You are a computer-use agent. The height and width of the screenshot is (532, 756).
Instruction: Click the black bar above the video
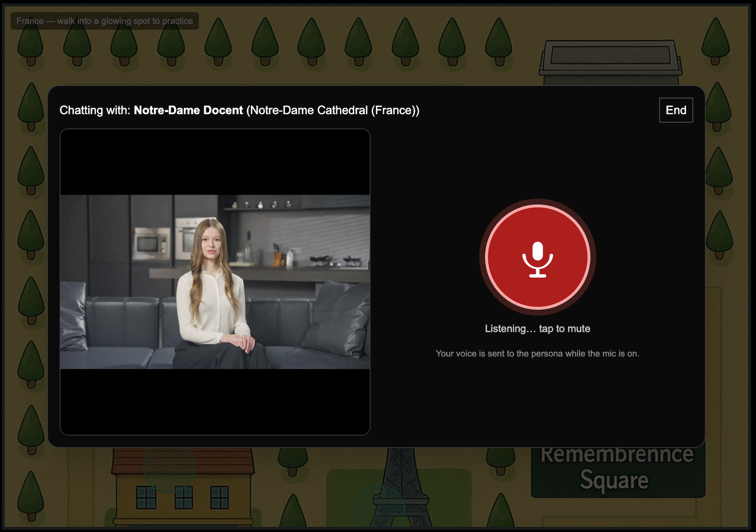tap(215, 163)
